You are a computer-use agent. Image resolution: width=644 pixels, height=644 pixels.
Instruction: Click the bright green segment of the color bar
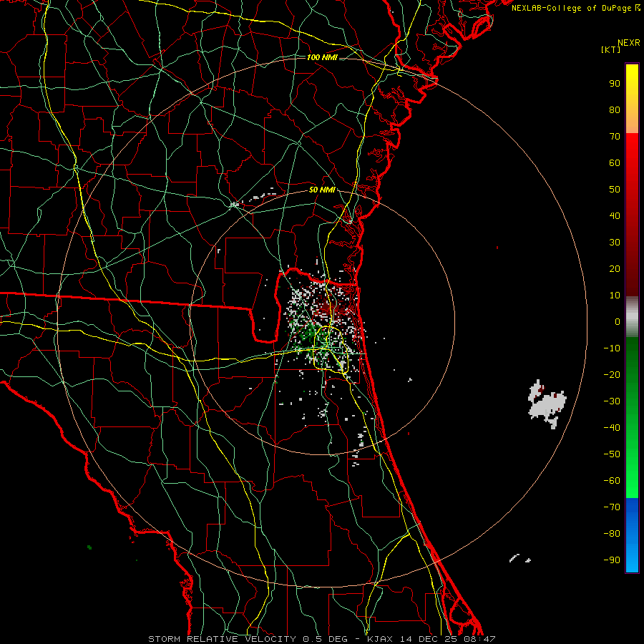(632, 418)
